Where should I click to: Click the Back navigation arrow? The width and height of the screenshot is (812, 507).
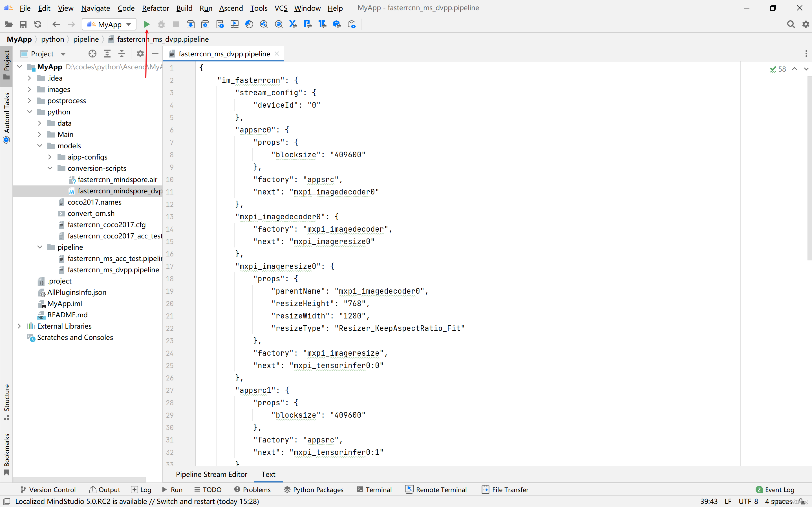pos(56,24)
